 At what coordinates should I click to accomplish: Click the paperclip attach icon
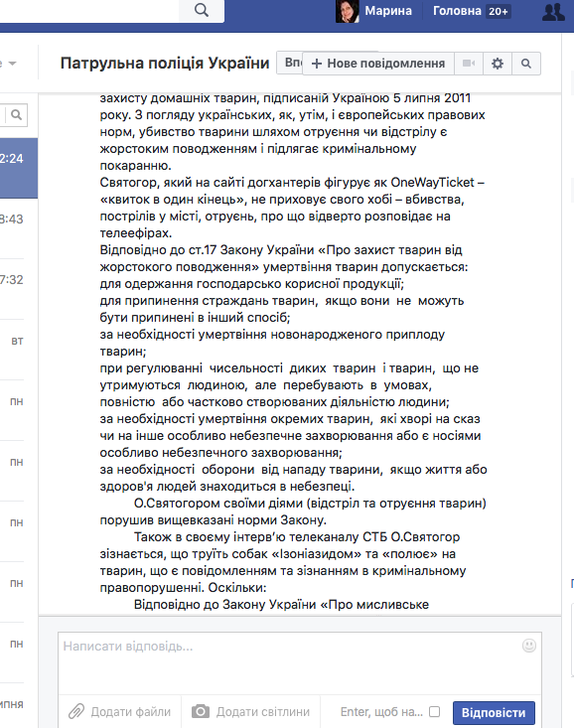pyautogui.click(x=76, y=711)
